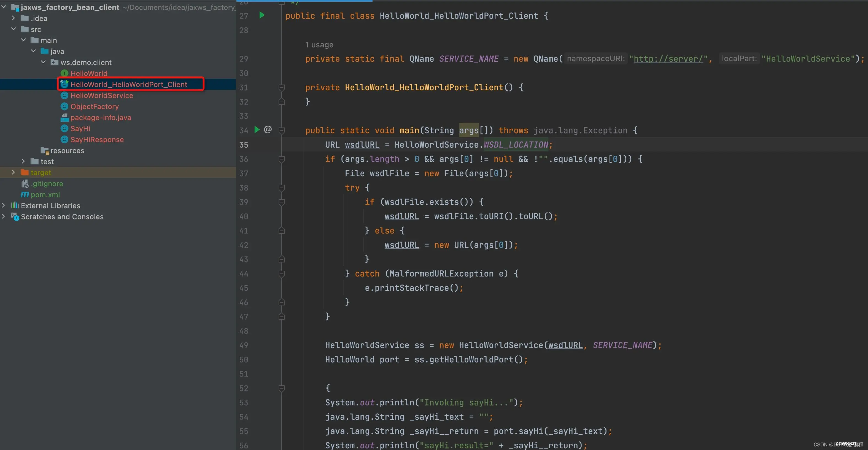Collapse the ws.demo.client package
The width and height of the screenshot is (868, 450).
43,62
